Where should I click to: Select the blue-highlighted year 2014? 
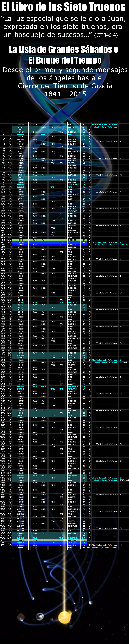click(20, 543)
